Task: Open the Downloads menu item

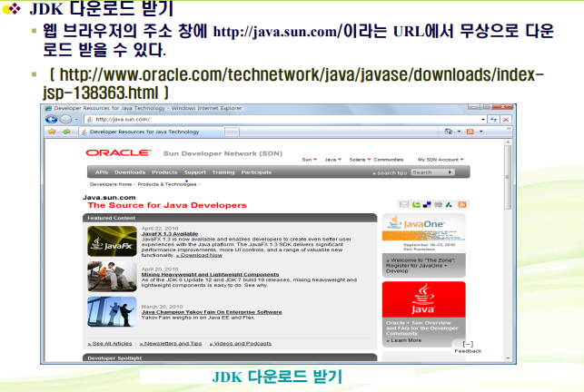Action: (130, 172)
